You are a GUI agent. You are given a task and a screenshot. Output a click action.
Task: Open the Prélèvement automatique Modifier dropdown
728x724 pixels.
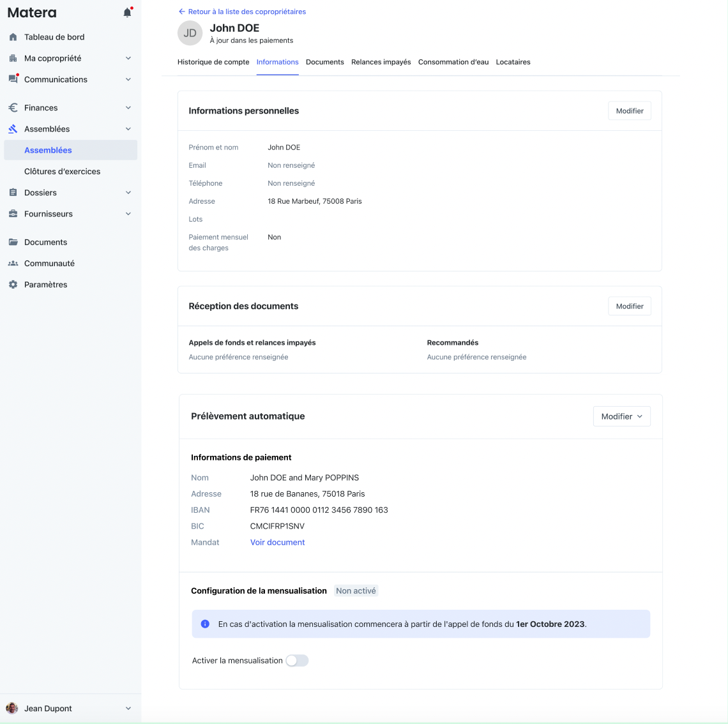621,416
